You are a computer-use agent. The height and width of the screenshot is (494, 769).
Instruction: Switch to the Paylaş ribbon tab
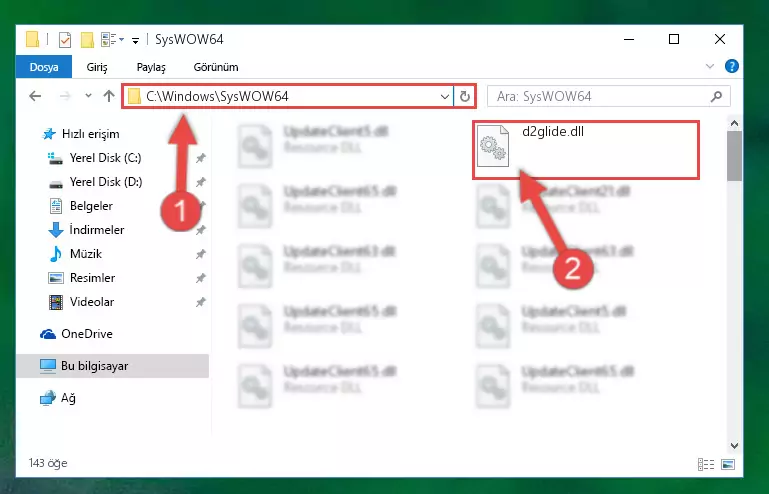151,67
